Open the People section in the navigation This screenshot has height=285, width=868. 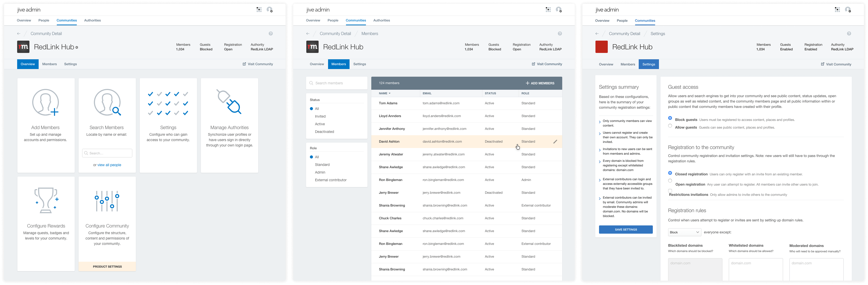pyautogui.click(x=44, y=20)
